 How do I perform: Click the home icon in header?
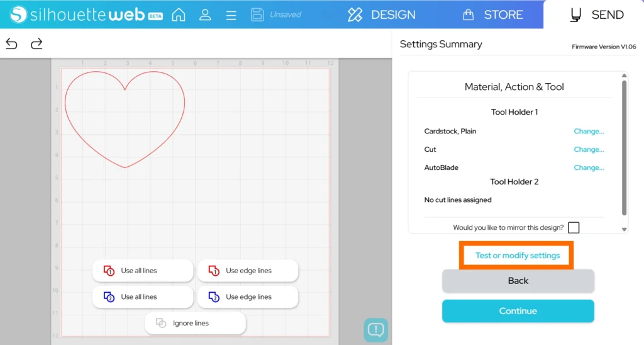point(179,14)
